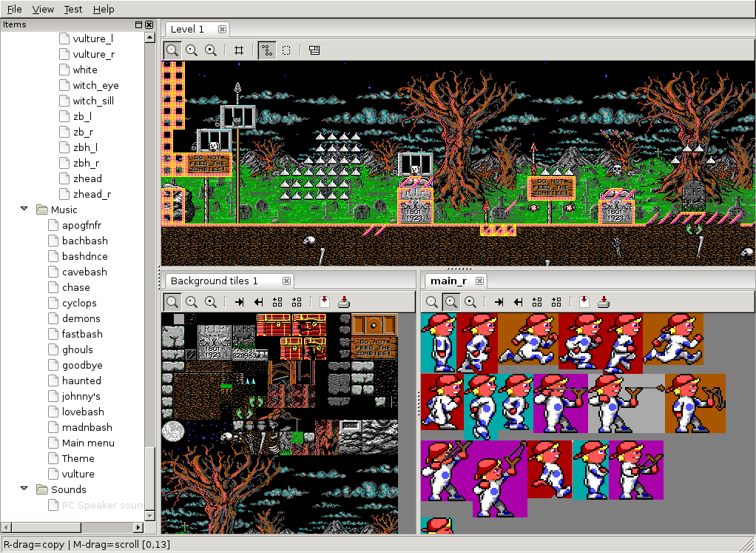The image size is (756, 553).
Task: Float the Items panel
Action: tap(139, 24)
